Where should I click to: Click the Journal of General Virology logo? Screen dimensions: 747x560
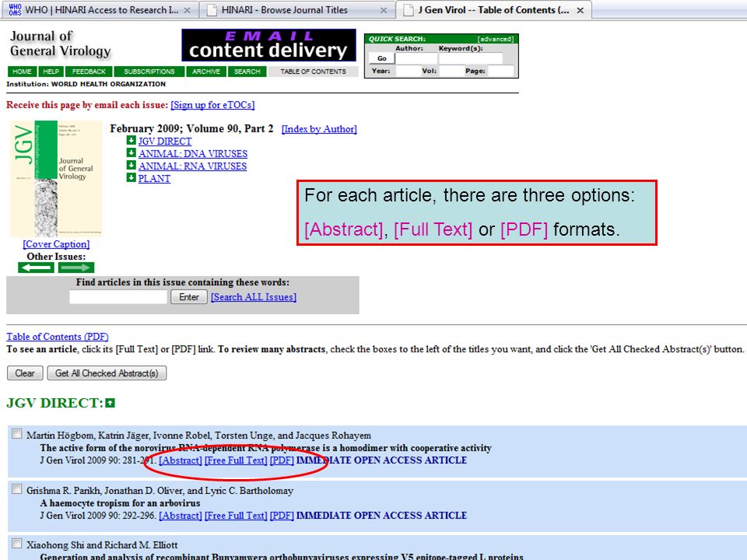tap(61, 44)
